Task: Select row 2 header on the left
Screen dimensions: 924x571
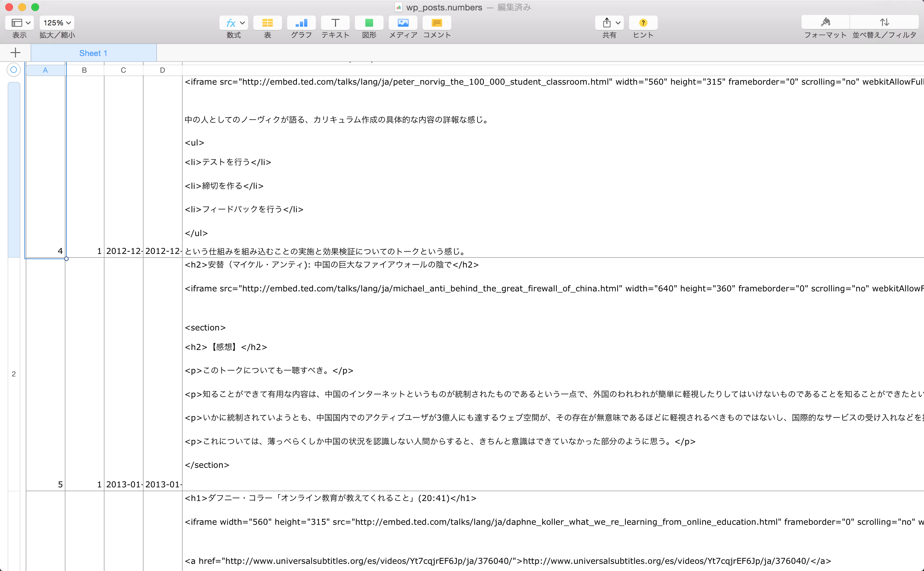Action: click(x=14, y=374)
